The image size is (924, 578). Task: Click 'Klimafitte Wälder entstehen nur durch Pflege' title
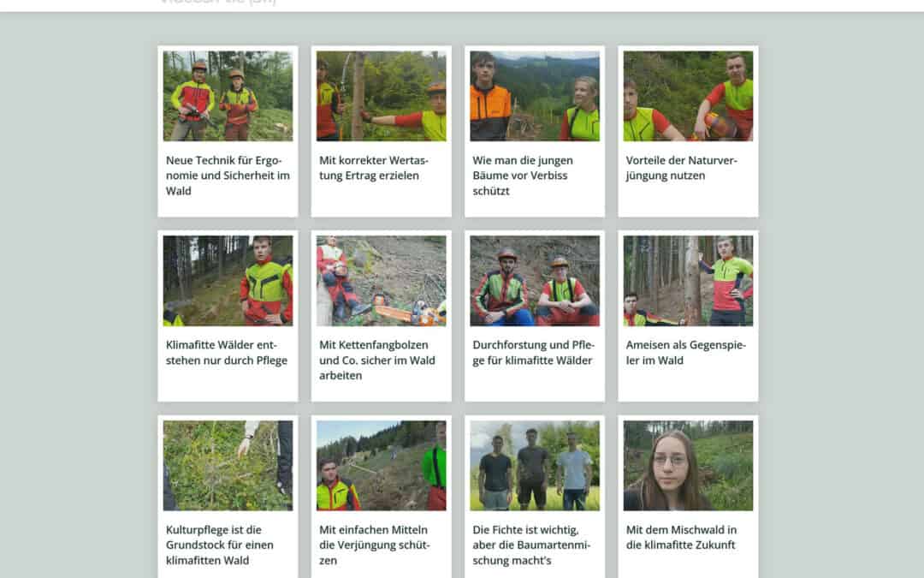click(226, 353)
